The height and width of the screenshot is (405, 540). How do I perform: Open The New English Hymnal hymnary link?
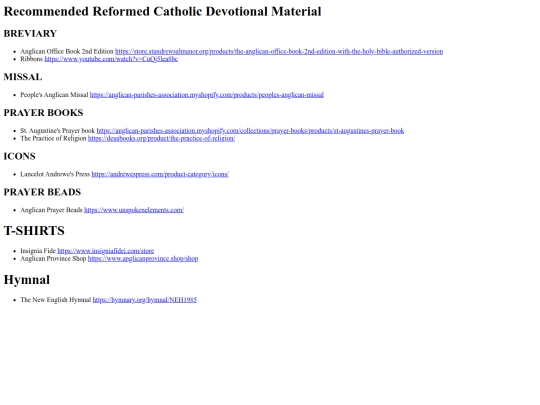pyautogui.click(x=145, y=300)
